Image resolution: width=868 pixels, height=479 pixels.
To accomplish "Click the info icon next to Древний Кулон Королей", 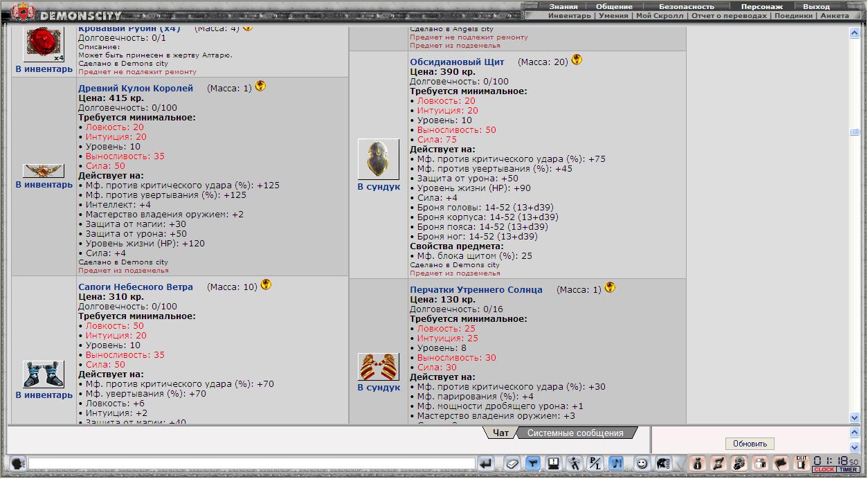I will [x=260, y=87].
